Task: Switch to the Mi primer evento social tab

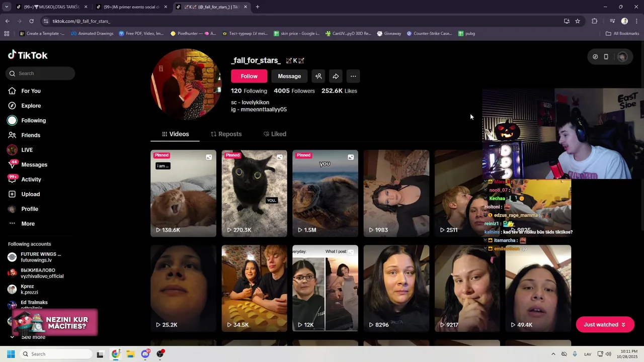Action: click(x=132, y=7)
